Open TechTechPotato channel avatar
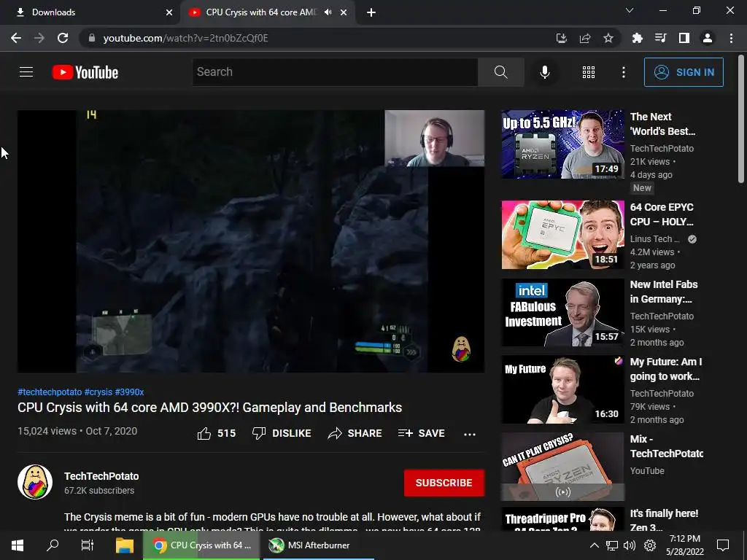This screenshot has width=747, height=560. pos(35,482)
